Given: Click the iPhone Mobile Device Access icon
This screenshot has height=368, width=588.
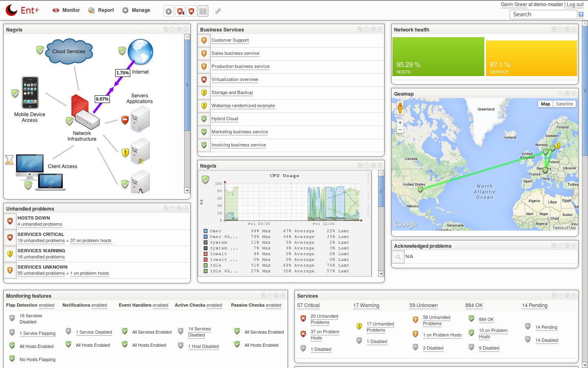Looking at the screenshot, I should coord(30,92).
